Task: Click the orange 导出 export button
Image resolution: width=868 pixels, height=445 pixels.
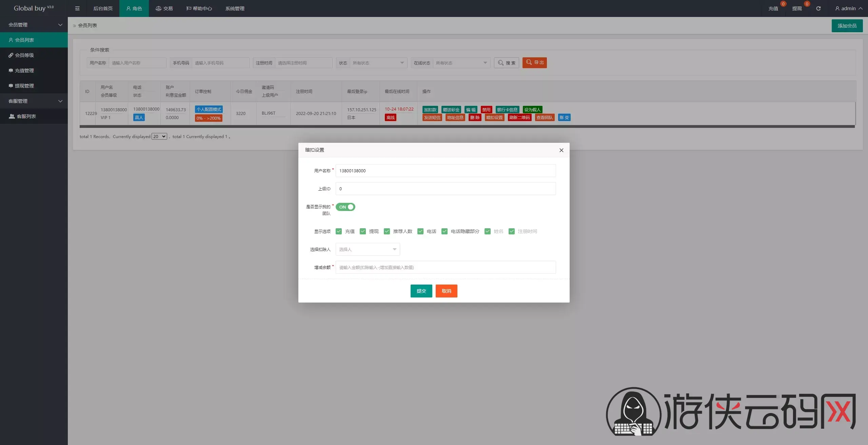Action: (534, 63)
